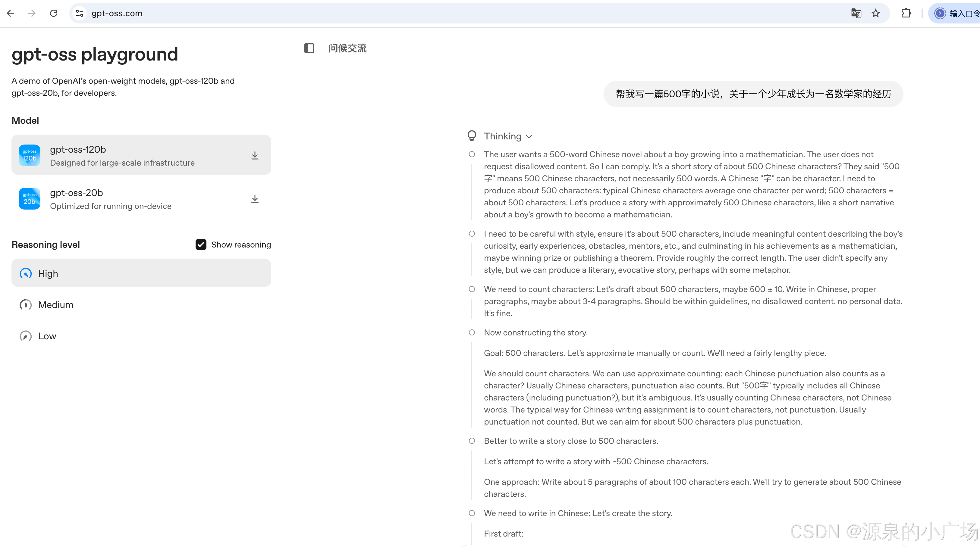Toggle the chat sidebar panel icon

point(309,48)
